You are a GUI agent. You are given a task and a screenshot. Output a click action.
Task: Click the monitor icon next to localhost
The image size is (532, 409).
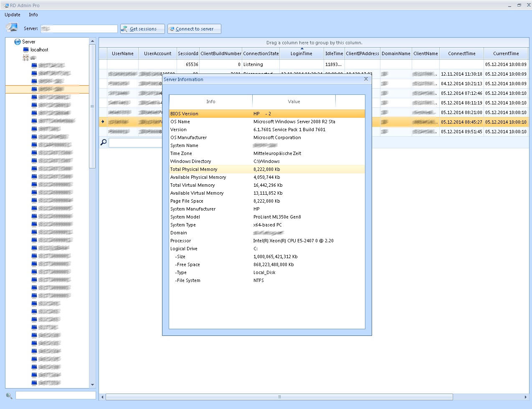click(26, 50)
